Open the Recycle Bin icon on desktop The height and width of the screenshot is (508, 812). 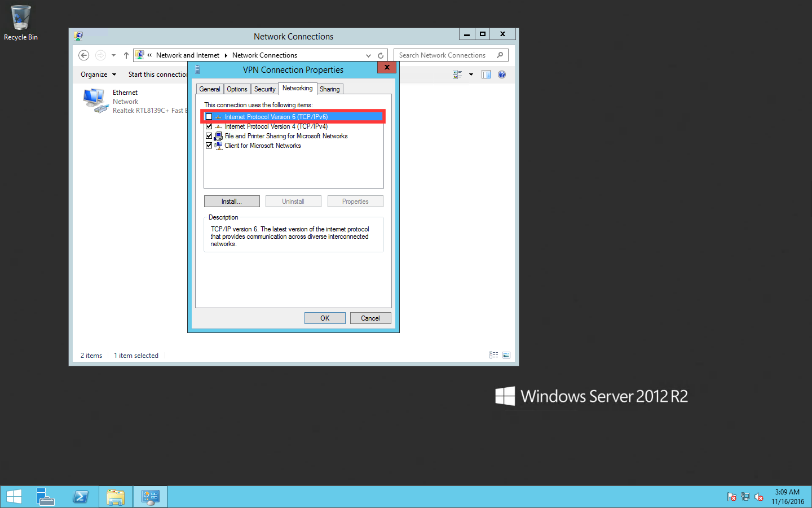(21, 23)
